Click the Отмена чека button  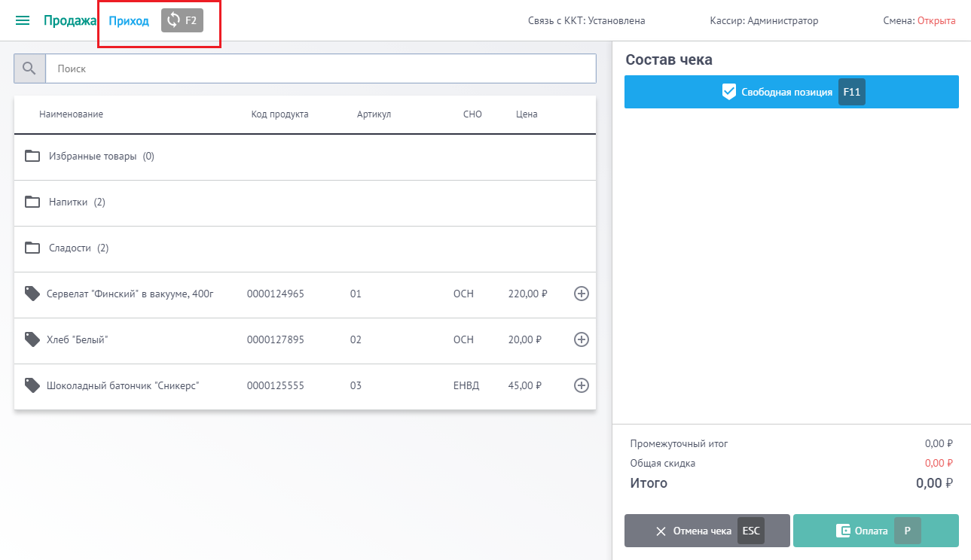pyautogui.click(x=707, y=531)
